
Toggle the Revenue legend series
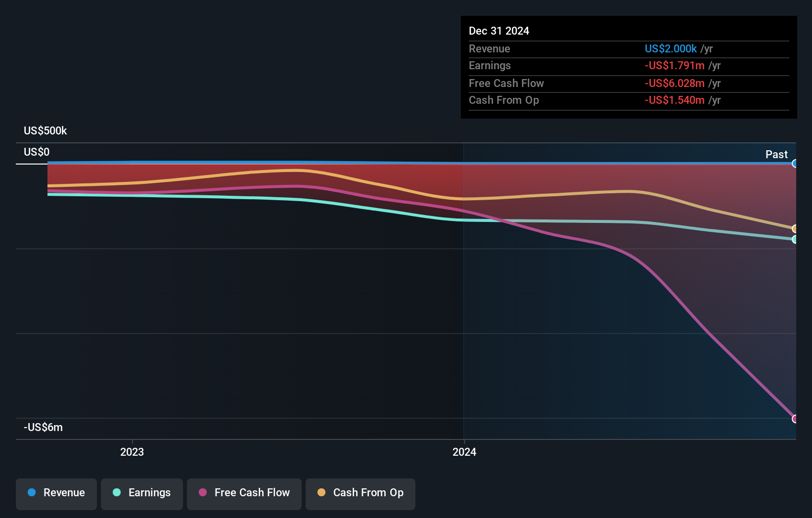pos(56,494)
